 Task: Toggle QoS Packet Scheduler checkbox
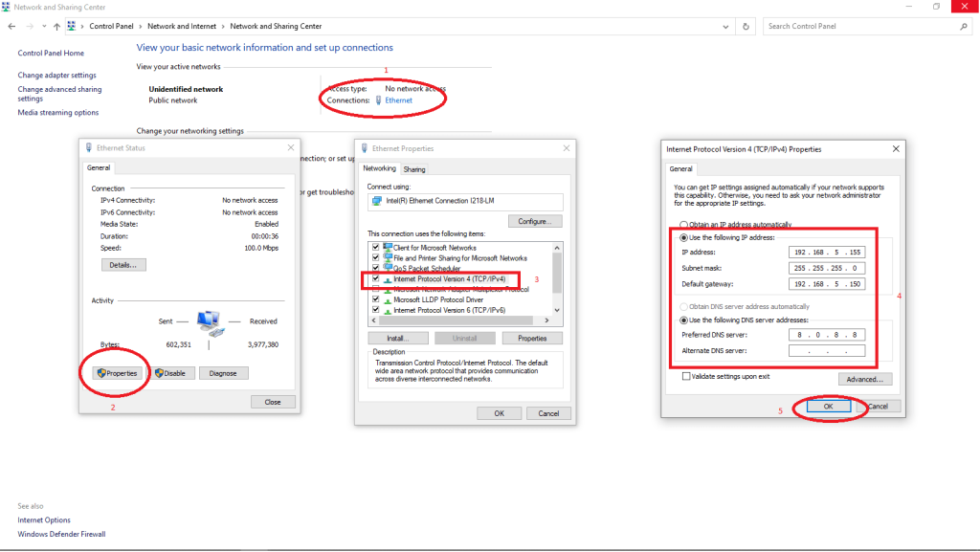[375, 267]
